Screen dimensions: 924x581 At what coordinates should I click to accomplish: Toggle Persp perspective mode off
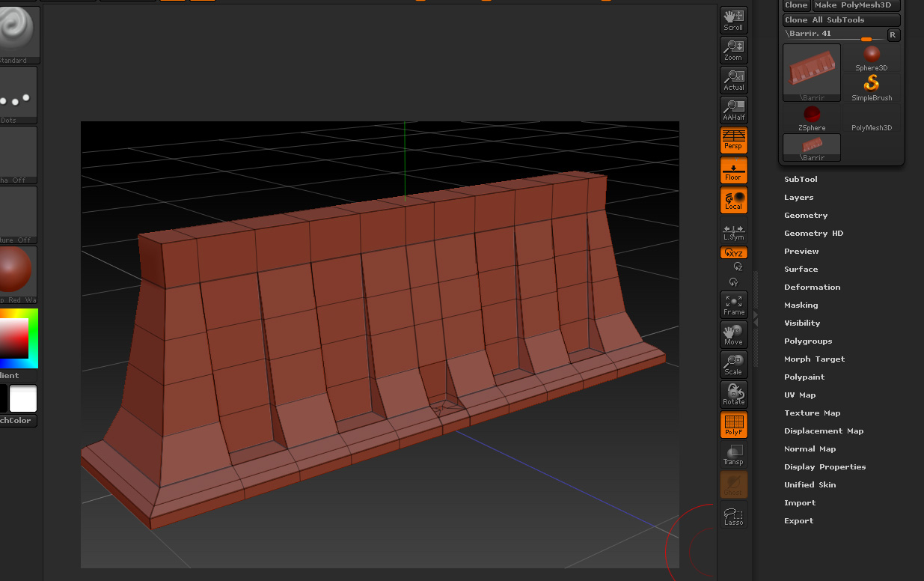733,140
